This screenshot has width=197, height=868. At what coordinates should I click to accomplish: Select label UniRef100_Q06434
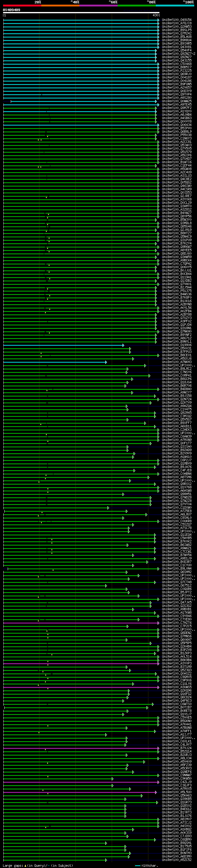[176, 125]
